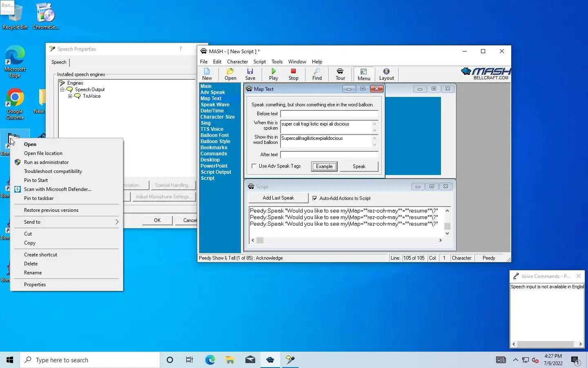Click the Before text input field
The height and width of the screenshot is (368, 588).
[329, 114]
